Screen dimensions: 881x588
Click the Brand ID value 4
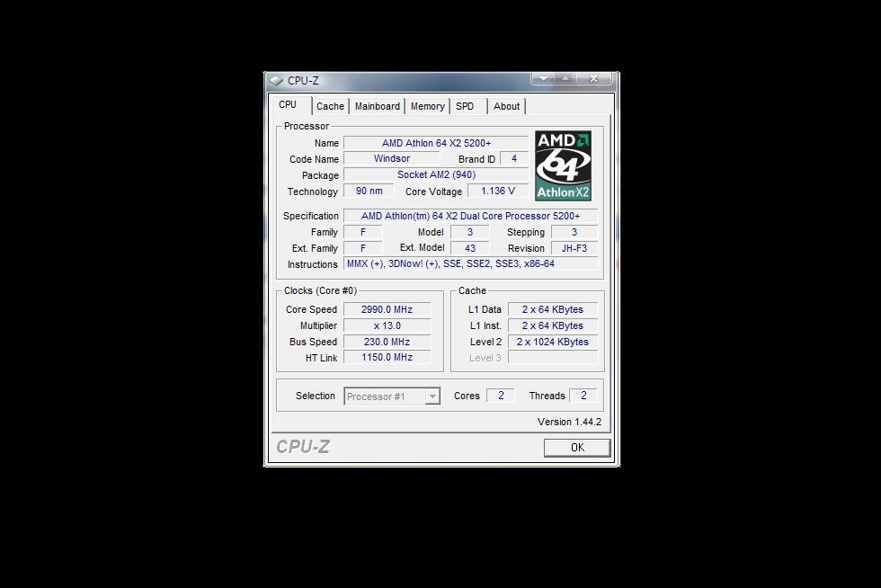tap(514, 159)
